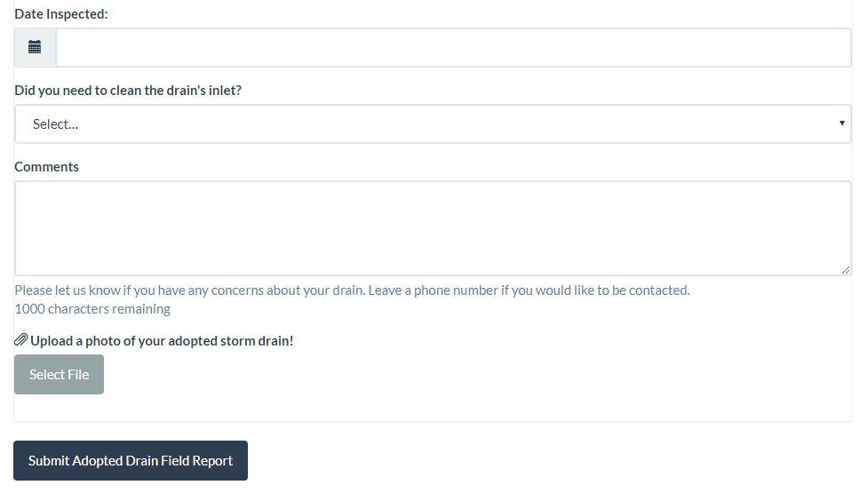Click inside the Comments text area
The height and width of the screenshot is (493, 868).
pyautogui.click(x=433, y=228)
